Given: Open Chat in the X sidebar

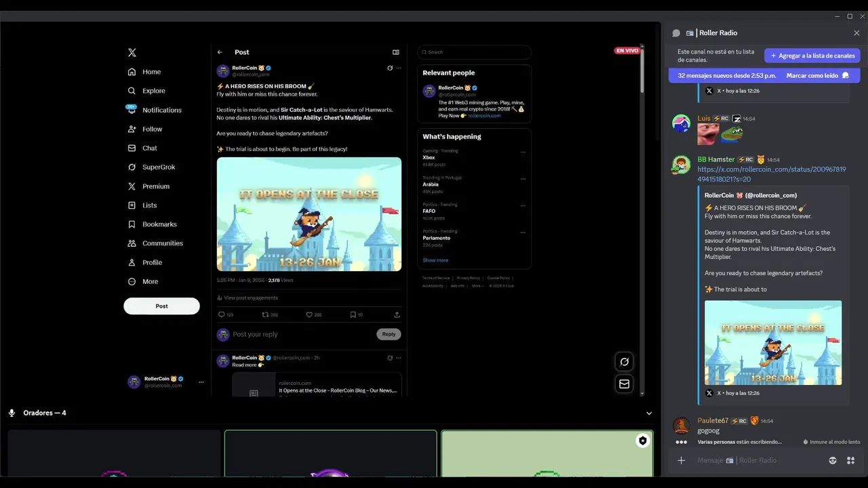Looking at the screenshot, I should point(142,148).
